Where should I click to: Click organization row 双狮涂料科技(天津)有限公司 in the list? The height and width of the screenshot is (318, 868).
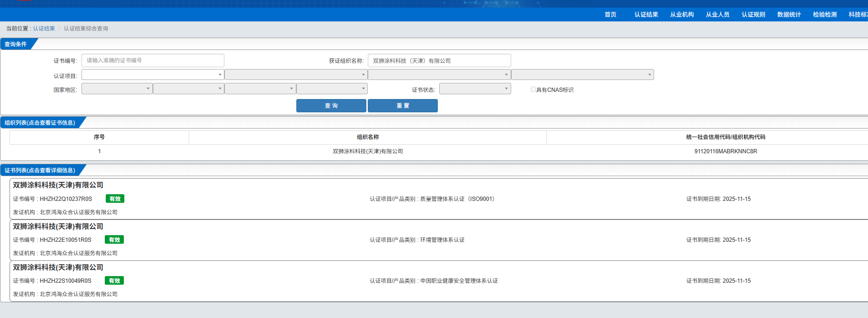coord(368,151)
